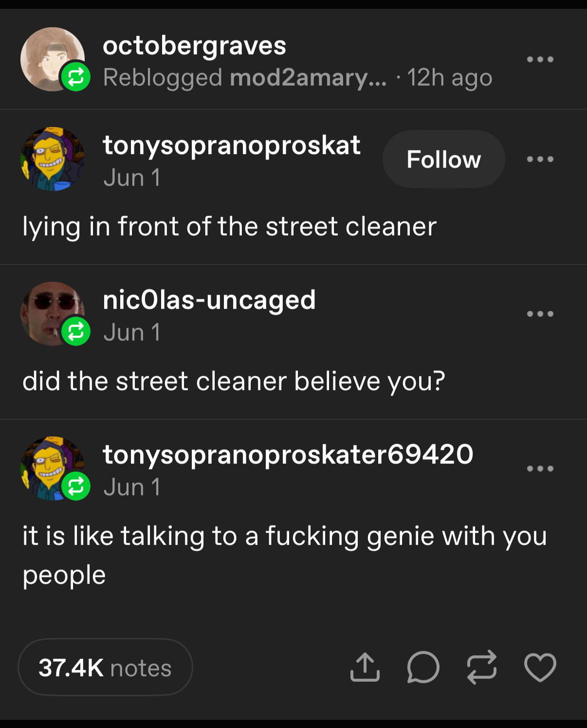The width and height of the screenshot is (587, 728).
Task: Open the original poster's Simpsons-style avatar
Action: pos(52,159)
